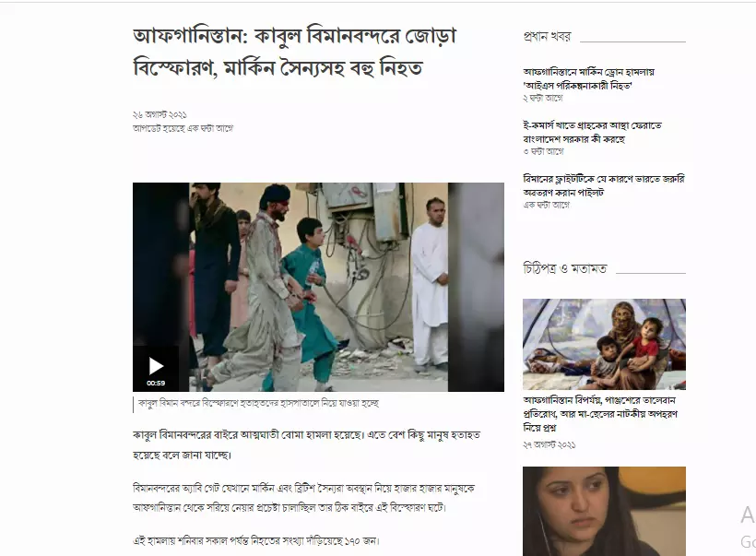This screenshot has width=756, height=556.
Task: Open e-commerce customer trust Bangladesh government story
Action: tap(592, 132)
